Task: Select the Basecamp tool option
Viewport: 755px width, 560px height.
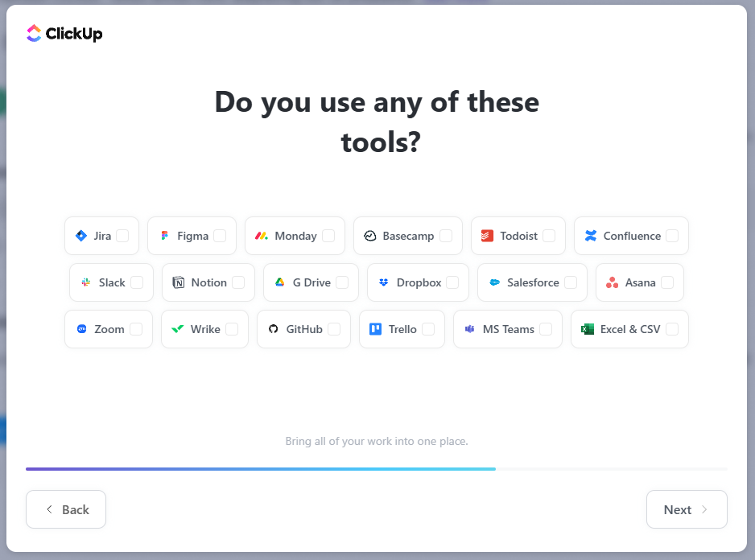Action: point(408,236)
